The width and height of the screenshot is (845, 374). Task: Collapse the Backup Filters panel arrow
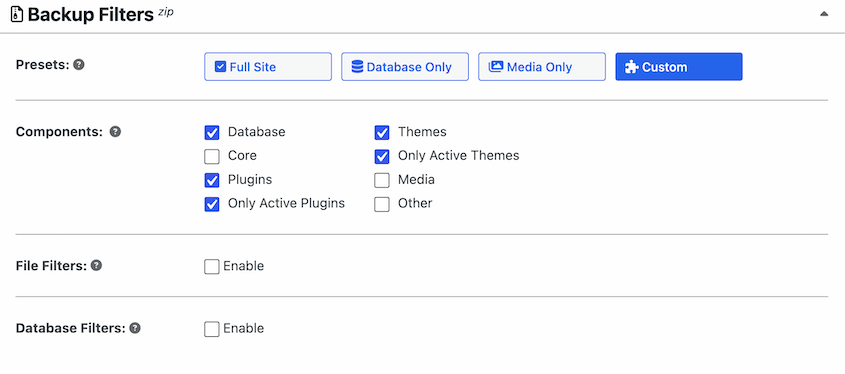[x=824, y=14]
